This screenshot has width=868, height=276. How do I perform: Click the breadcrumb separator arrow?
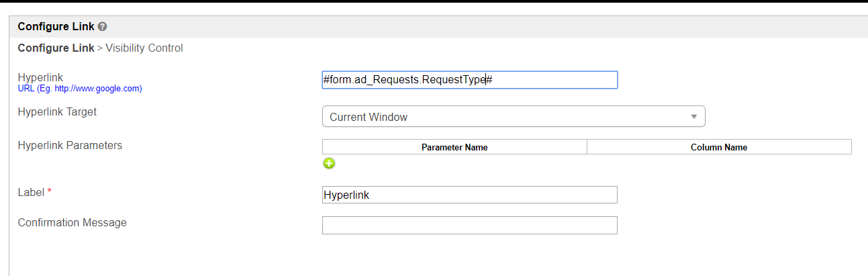(x=100, y=48)
